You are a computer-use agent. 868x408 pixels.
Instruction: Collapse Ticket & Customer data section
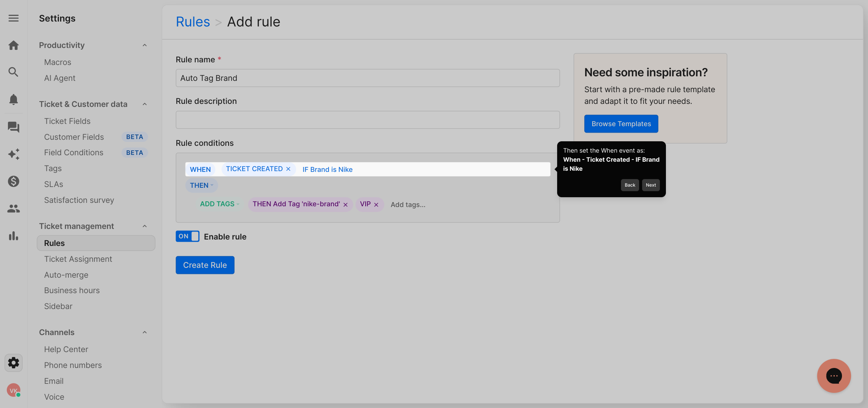click(145, 104)
